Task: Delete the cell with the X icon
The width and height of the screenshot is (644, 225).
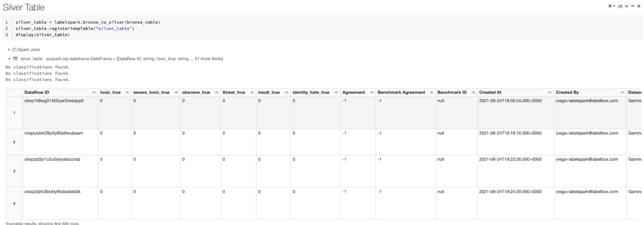Action: tap(639, 6)
